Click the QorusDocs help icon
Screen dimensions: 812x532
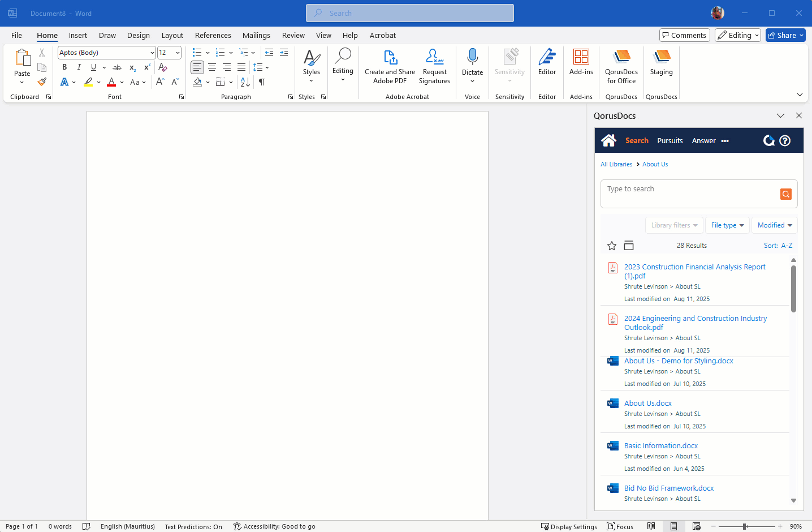tap(785, 140)
